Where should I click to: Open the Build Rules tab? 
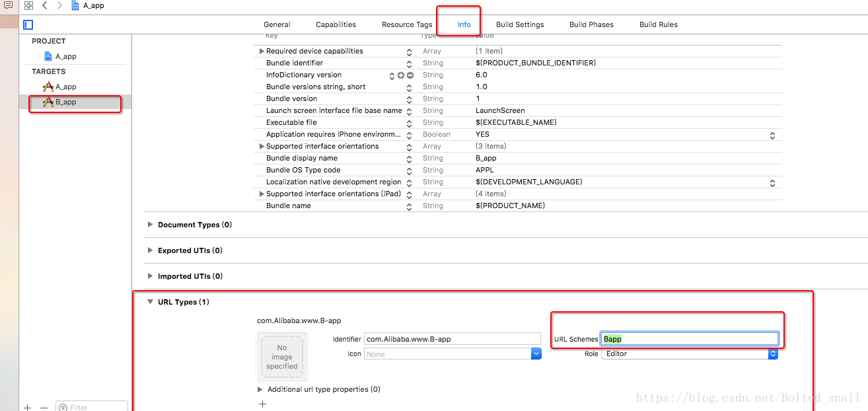[x=659, y=24]
